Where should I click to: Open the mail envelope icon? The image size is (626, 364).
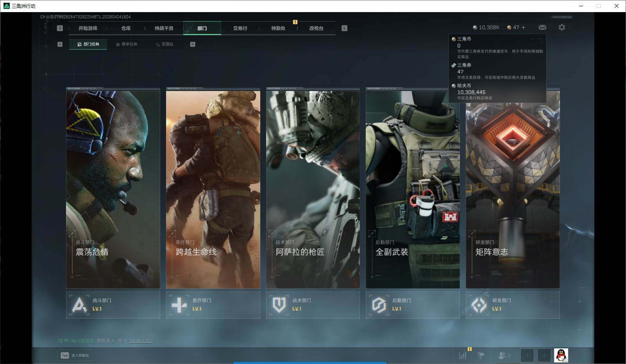tap(542, 27)
